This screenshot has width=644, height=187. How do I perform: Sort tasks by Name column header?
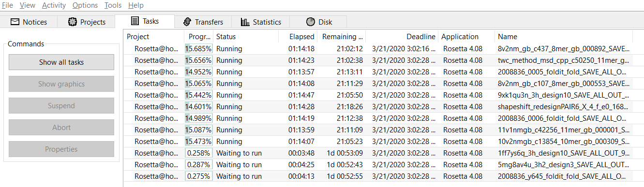click(x=564, y=37)
